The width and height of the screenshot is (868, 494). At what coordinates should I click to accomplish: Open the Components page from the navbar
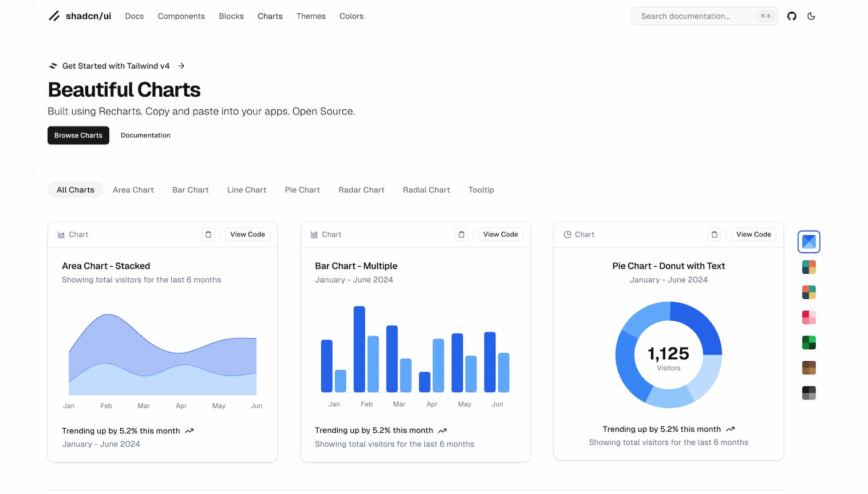(181, 16)
